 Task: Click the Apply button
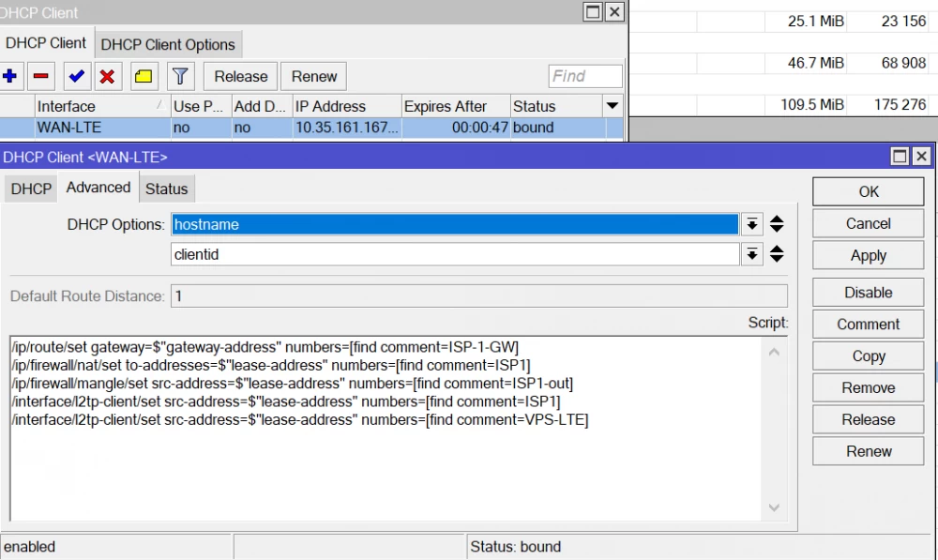coord(867,255)
